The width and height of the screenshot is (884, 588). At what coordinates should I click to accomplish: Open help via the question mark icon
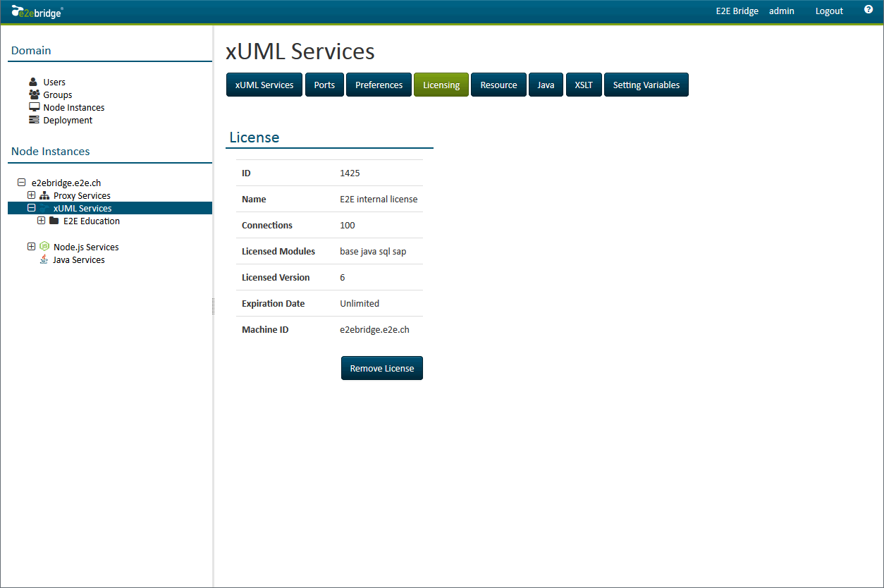pos(868,10)
